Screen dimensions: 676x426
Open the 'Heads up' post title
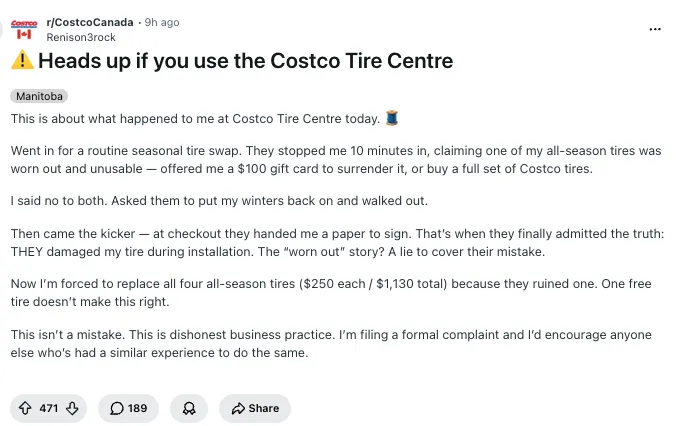point(245,61)
